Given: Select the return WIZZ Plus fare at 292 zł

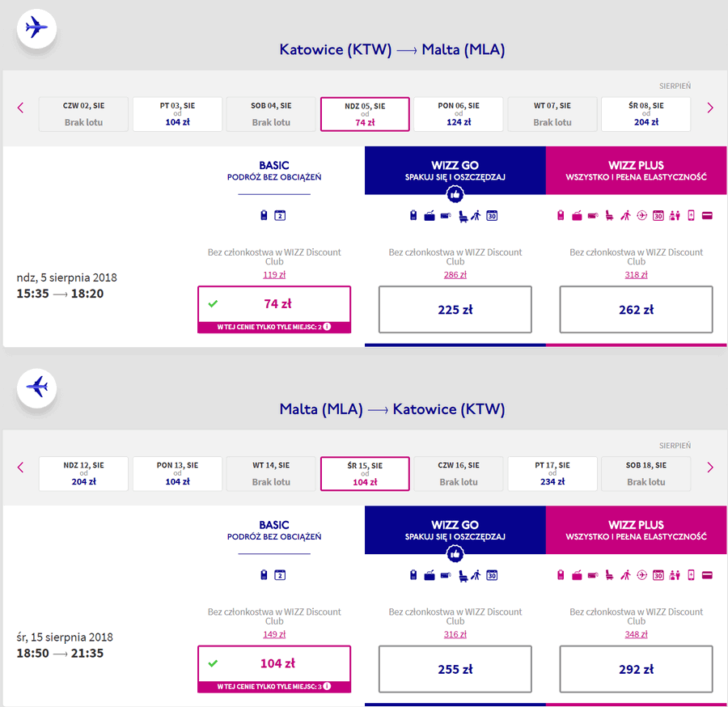Looking at the screenshot, I should [x=636, y=669].
